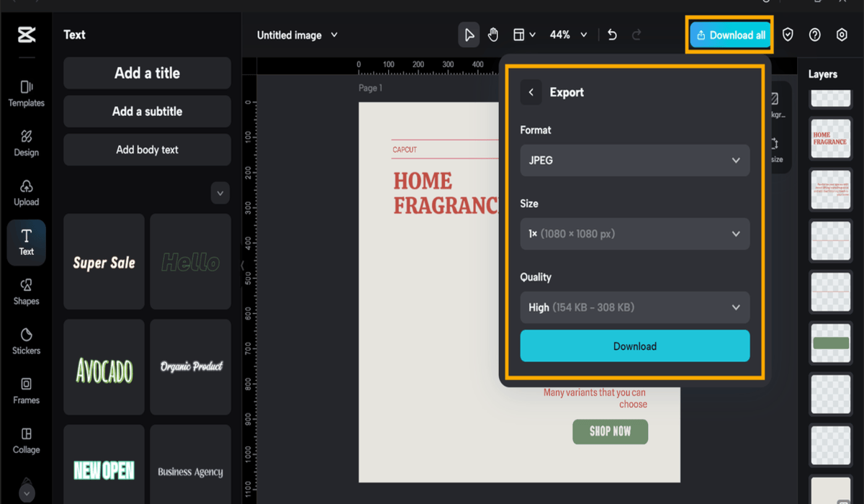Image resolution: width=864 pixels, height=504 pixels.
Task: Choose the Organic Product text style
Action: click(x=191, y=367)
